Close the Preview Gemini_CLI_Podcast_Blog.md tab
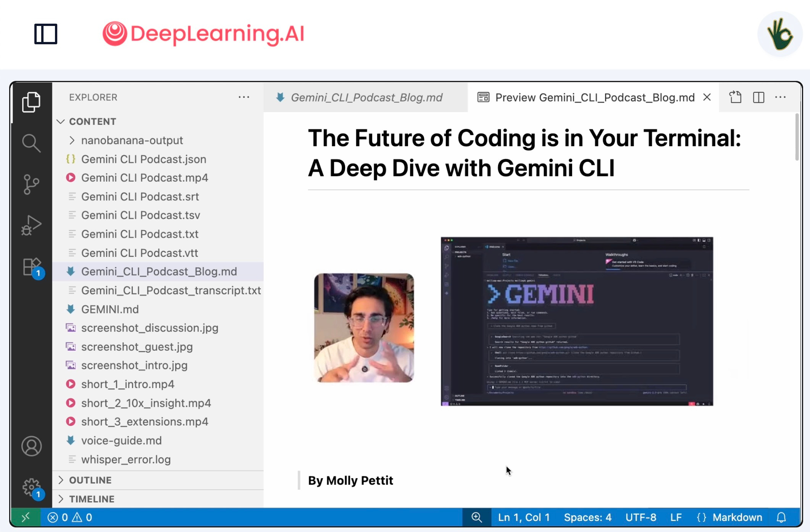810x532 pixels. click(x=707, y=97)
